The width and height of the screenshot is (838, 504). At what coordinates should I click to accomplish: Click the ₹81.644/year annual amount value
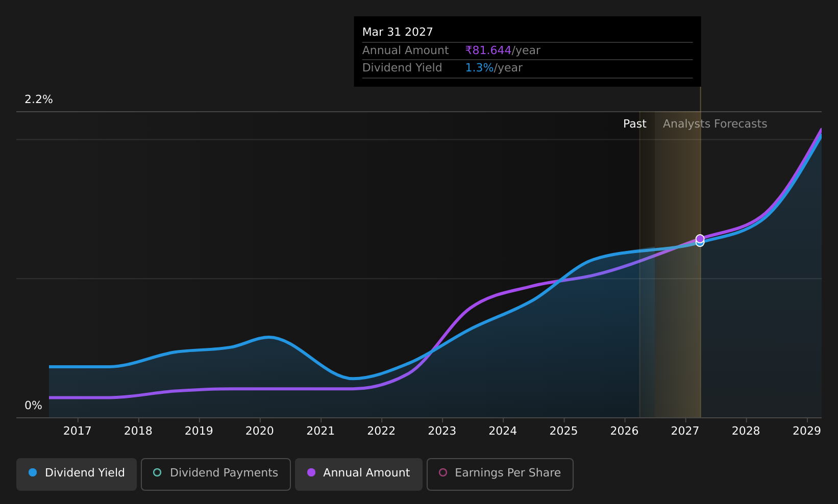point(503,51)
